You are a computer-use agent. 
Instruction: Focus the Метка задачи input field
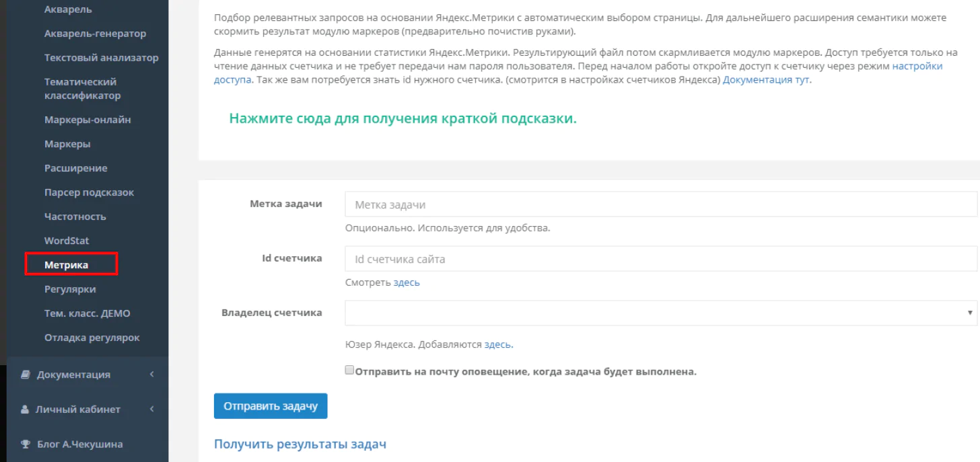pyautogui.click(x=661, y=204)
